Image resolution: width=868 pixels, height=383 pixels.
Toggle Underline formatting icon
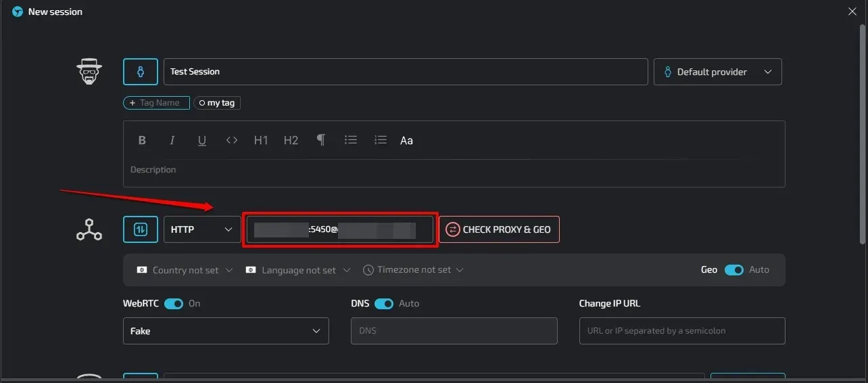coord(202,141)
